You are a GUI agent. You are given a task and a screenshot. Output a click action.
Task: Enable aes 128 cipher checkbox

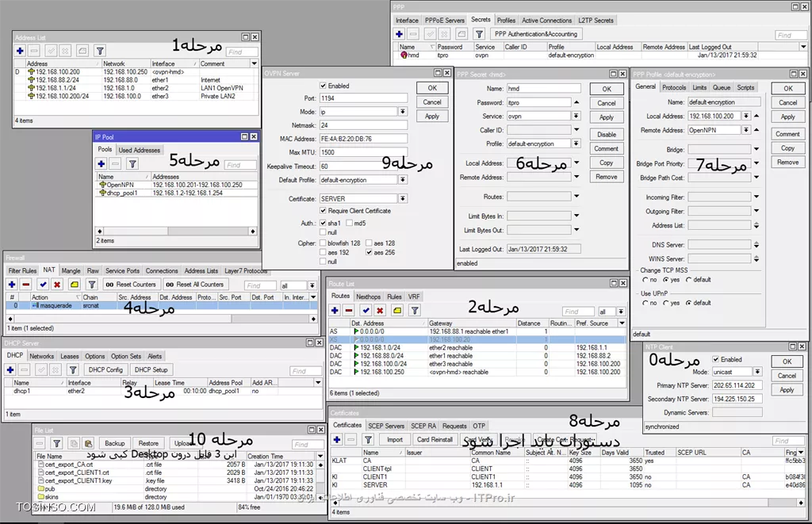click(370, 243)
